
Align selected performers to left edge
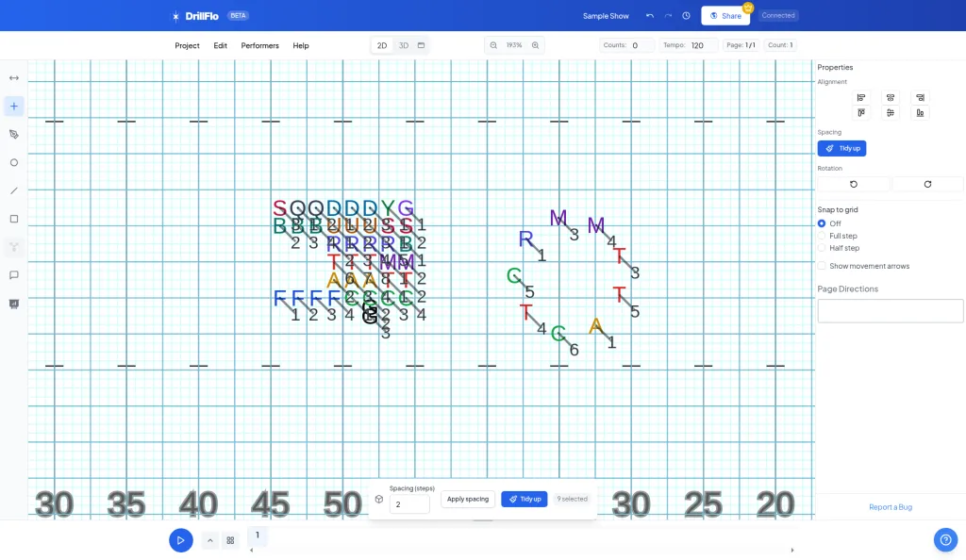coord(860,97)
